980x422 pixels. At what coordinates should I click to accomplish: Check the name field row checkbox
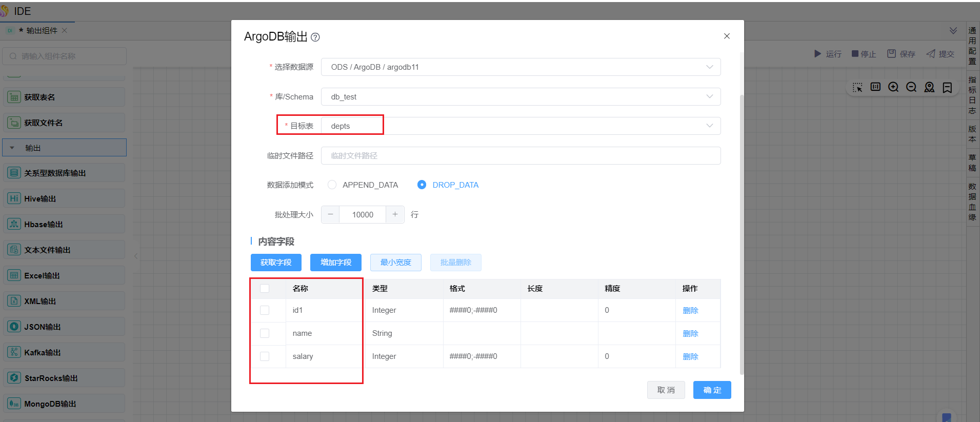[x=265, y=333]
